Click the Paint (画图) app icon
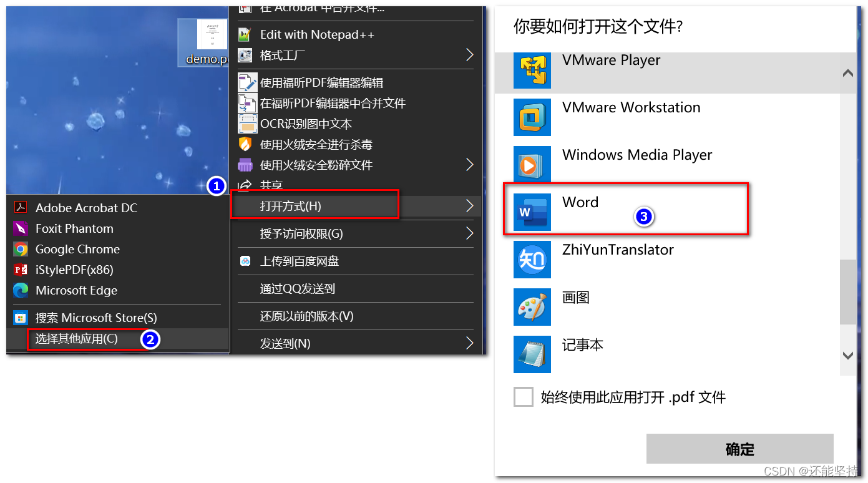The image size is (868, 483). click(532, 306)
